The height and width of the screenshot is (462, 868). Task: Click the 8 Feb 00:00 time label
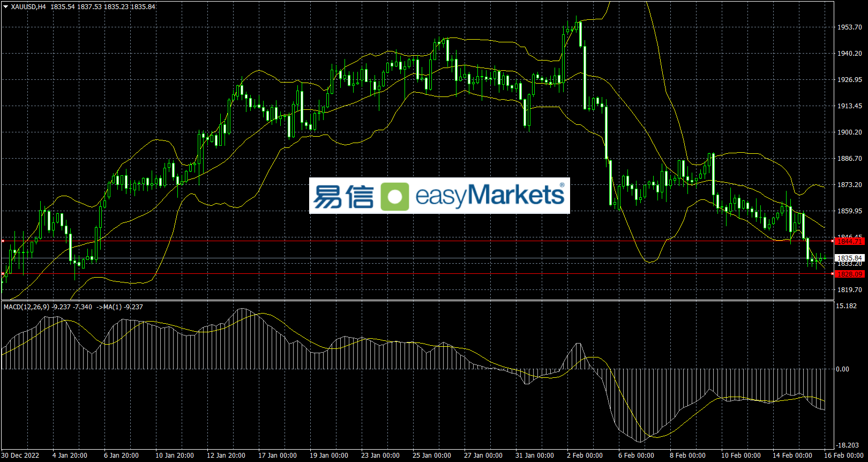coord(687,456)
